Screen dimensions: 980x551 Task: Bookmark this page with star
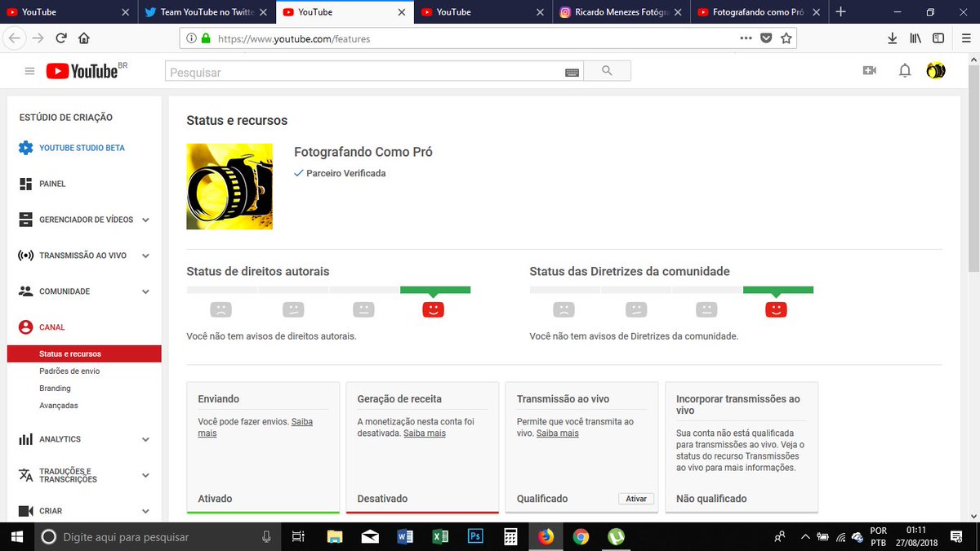click(x=786, y=38)
